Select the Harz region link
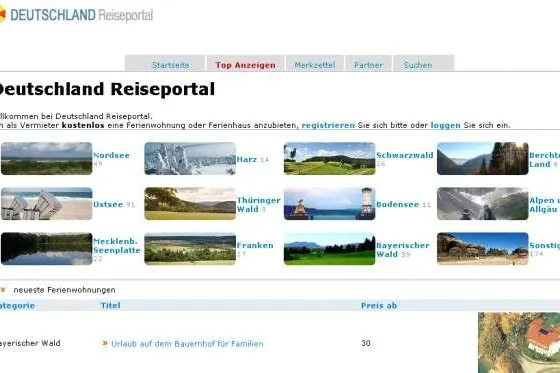Screen dimensions: 560x373 click(247, 159)
